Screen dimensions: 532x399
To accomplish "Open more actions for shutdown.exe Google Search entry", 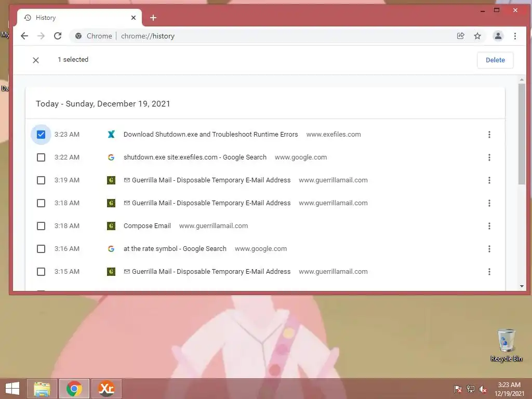I will pyautogui.click(x=489, y=157).
